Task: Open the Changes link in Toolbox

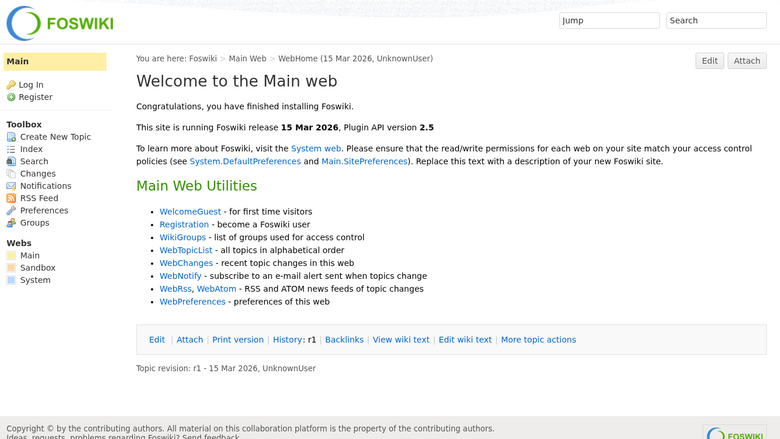Action: tap(38, 174)
